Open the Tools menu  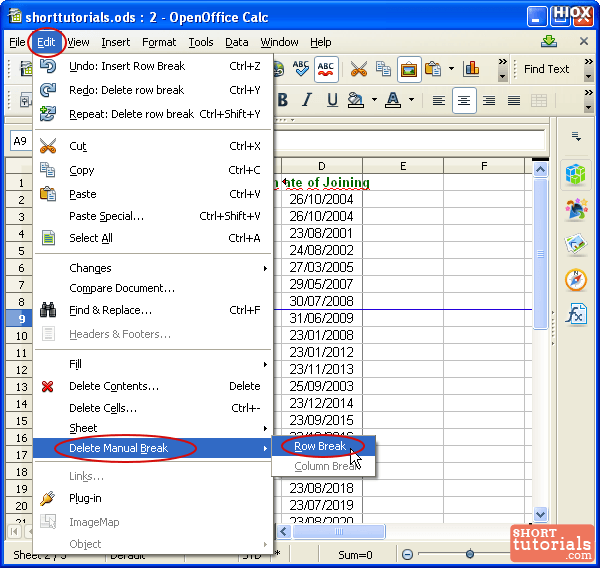pyautogui.click(x=201, y=42)
